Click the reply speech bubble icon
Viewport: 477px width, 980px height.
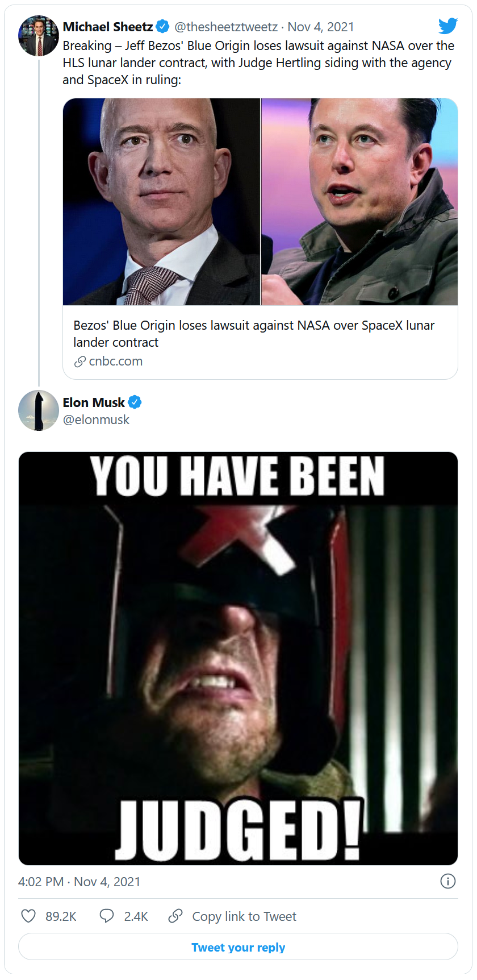click(x=107, y=916)
